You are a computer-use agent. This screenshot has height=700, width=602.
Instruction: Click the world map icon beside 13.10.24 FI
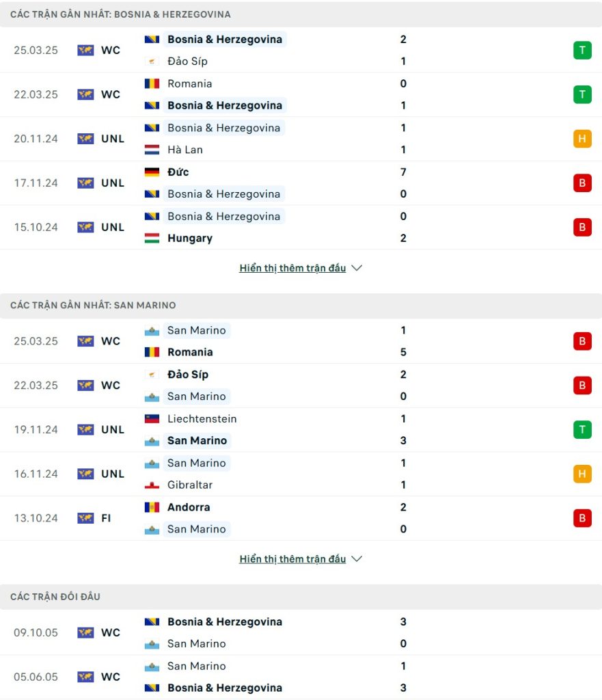pos(85,518)
